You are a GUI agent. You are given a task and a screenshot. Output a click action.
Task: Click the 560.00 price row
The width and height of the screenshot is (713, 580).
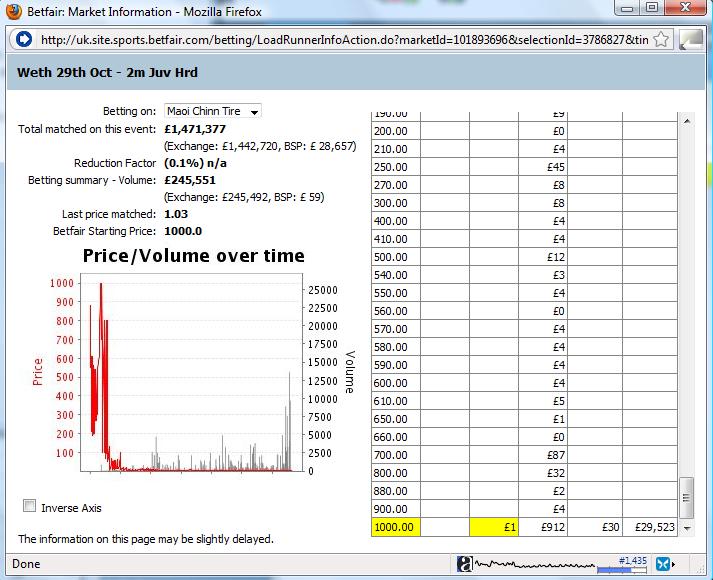pos(524,311)
